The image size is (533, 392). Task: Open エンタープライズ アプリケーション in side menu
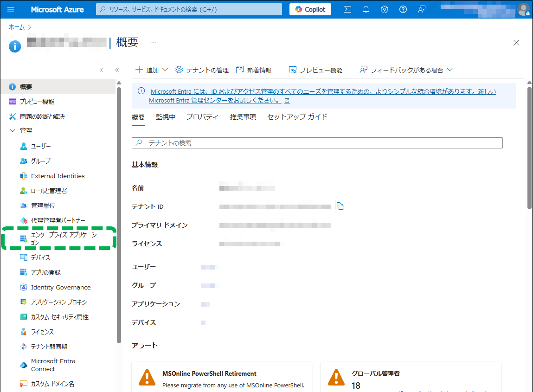[58, 238]
